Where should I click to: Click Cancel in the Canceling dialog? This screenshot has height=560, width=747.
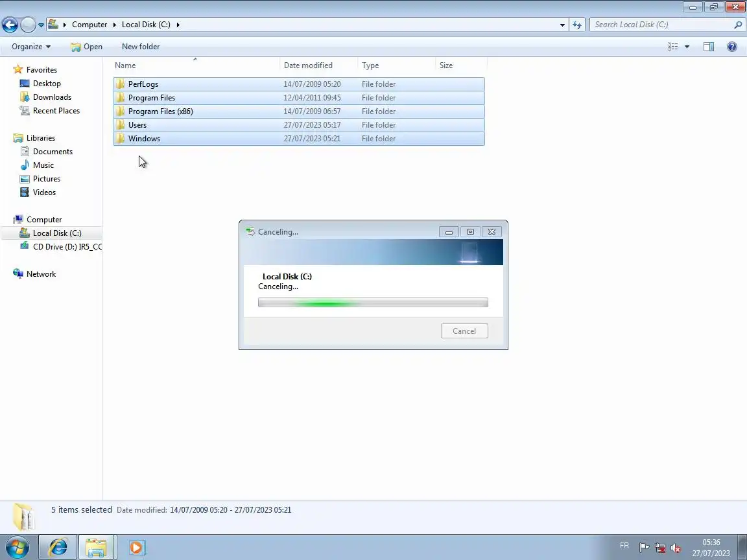[x=464, y=331]
